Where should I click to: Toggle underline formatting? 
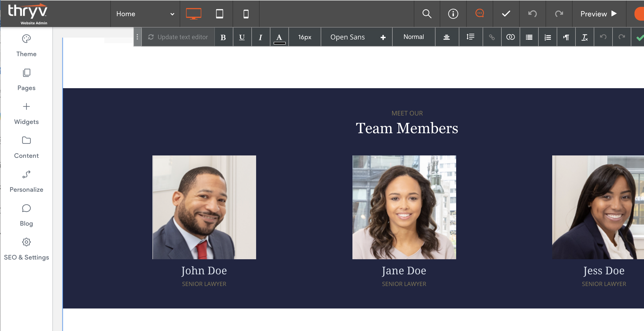(x=242, y=37)
